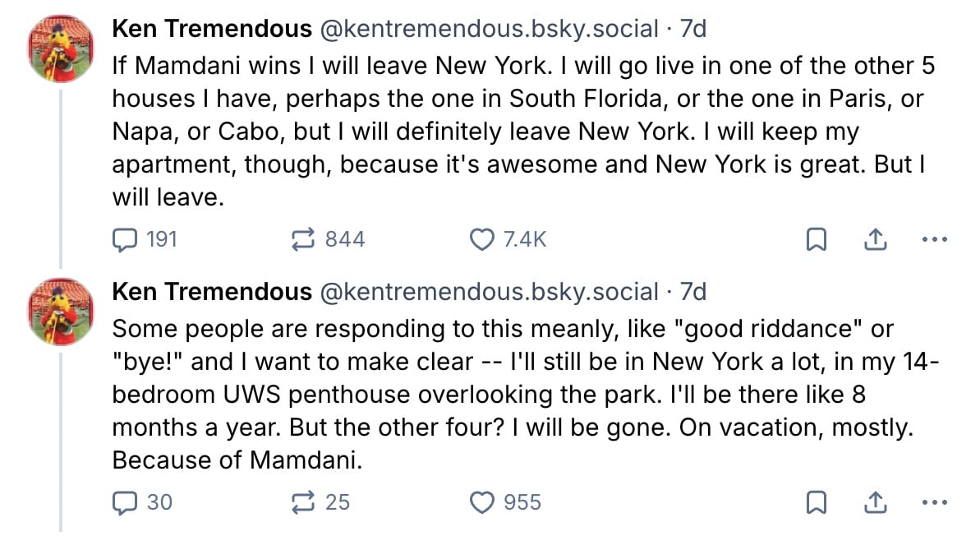Click the 7d timestamp on first post

[693, 30]
